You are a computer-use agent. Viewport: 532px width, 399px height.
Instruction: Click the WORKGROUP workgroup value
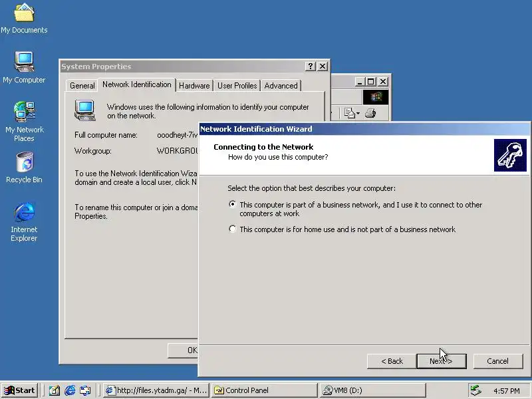coord(177,151)
